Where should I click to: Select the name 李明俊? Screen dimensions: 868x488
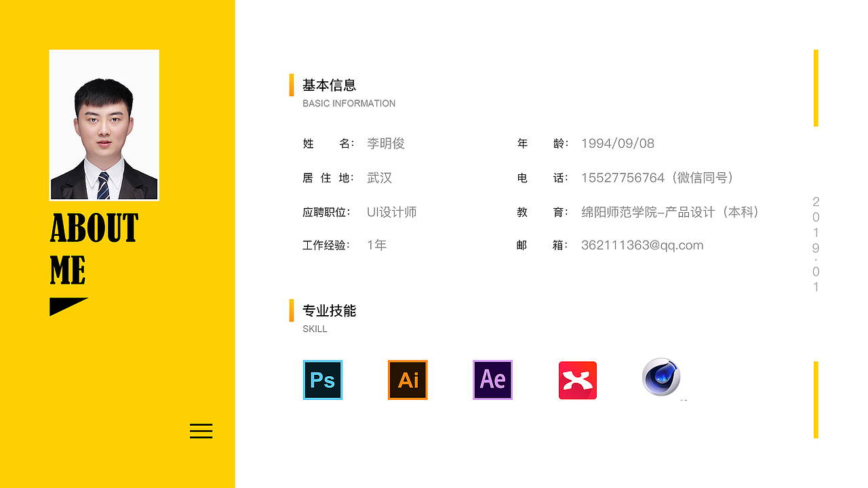point(385,144)
